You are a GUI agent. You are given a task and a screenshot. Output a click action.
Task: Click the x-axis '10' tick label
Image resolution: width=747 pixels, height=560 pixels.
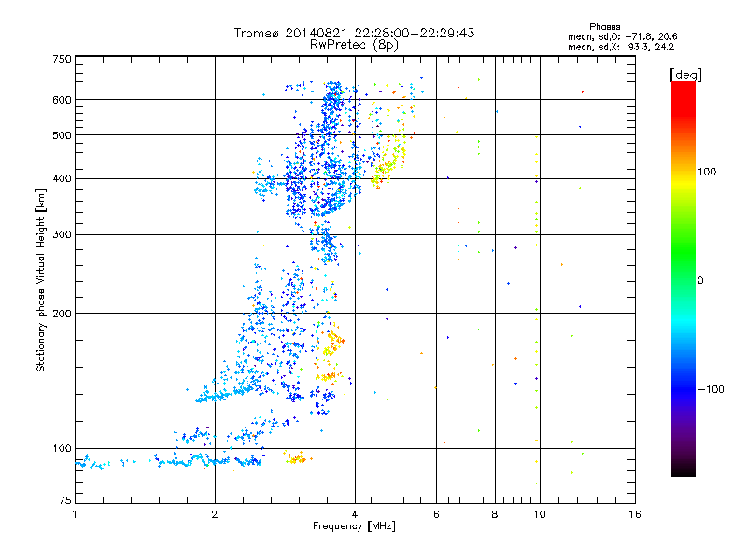point(540,514)
